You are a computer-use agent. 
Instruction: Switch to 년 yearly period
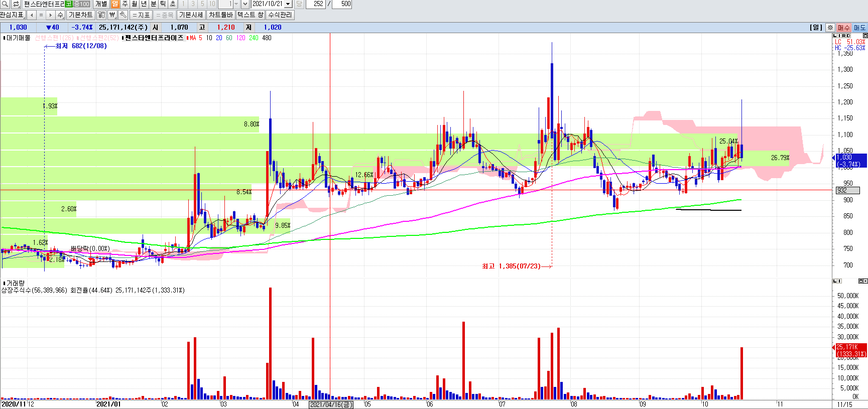click(144, 4)
